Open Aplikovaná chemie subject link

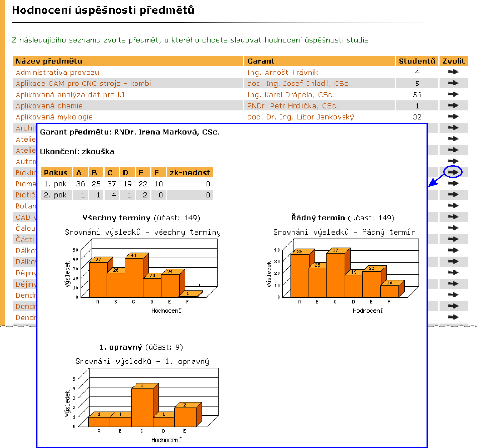tap(49, 106)
